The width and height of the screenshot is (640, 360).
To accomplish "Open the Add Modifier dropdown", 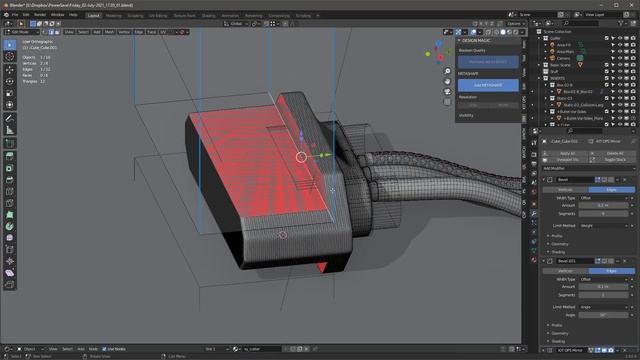I will [589, 168].
